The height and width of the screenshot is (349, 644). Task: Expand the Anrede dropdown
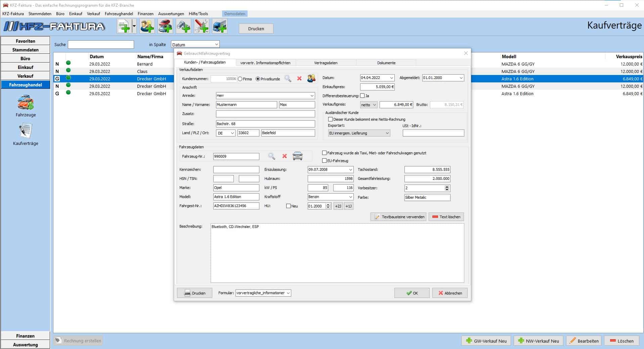[312, 96]
